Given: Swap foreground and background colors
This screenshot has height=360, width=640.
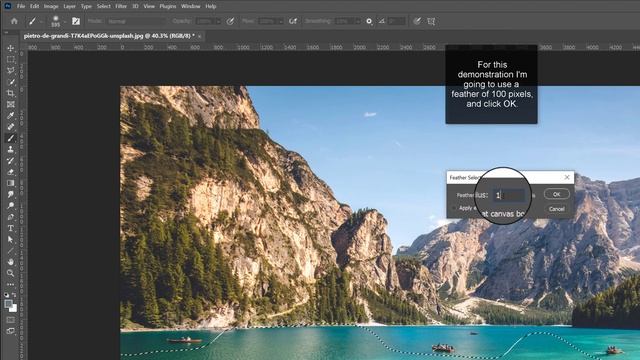Looking at the screenshot, I should (14, 295).
